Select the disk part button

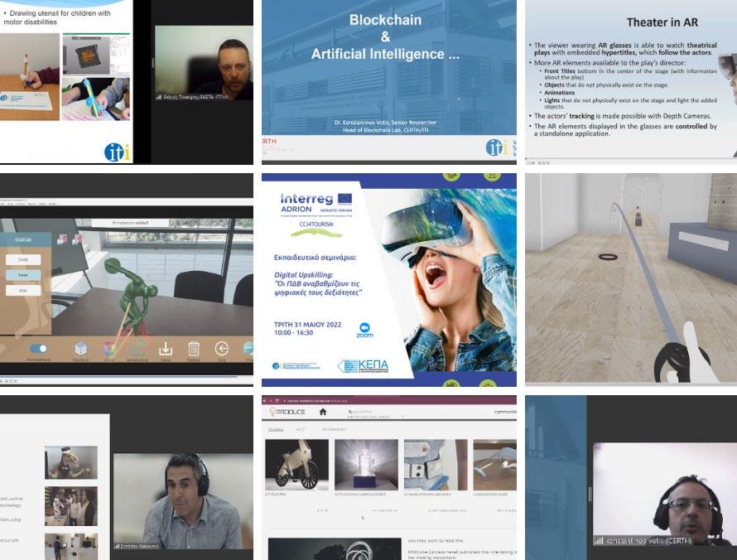point(23,291)
